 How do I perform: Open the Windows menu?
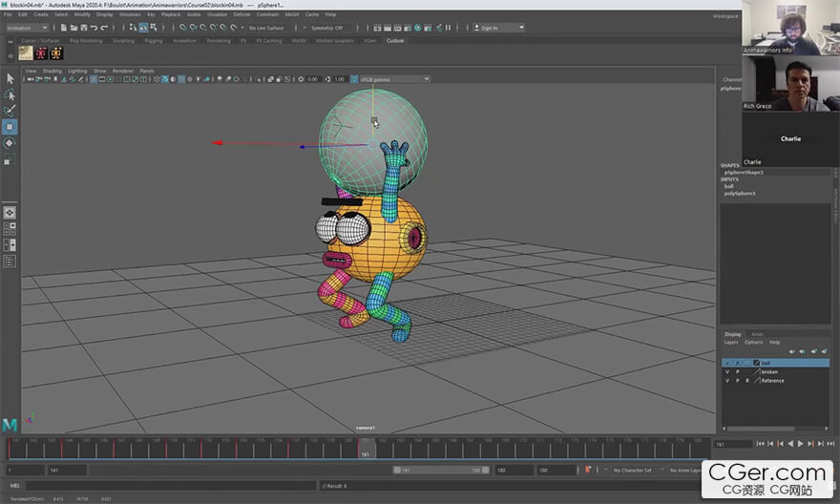tap(130, 14)
